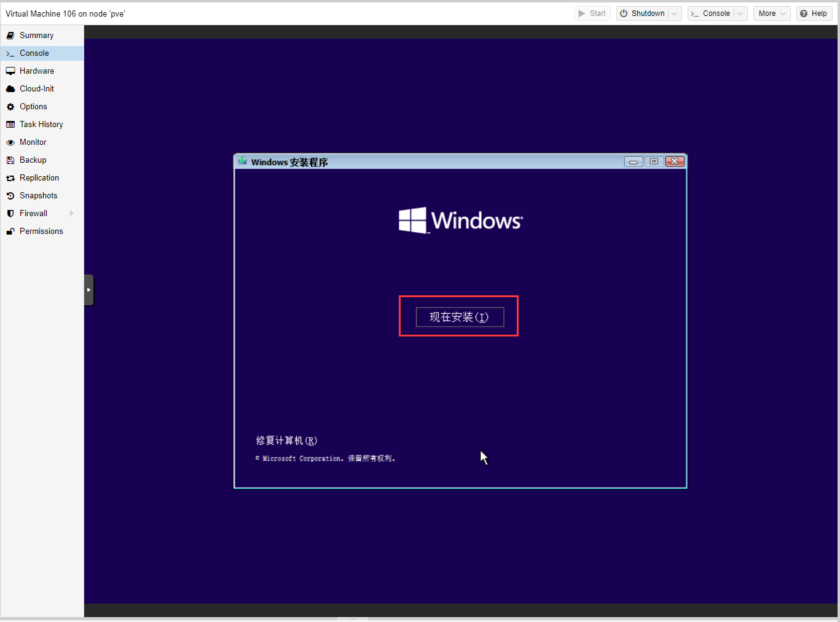
Task: Click the Monitor eye icon
Action: (10, 142)
